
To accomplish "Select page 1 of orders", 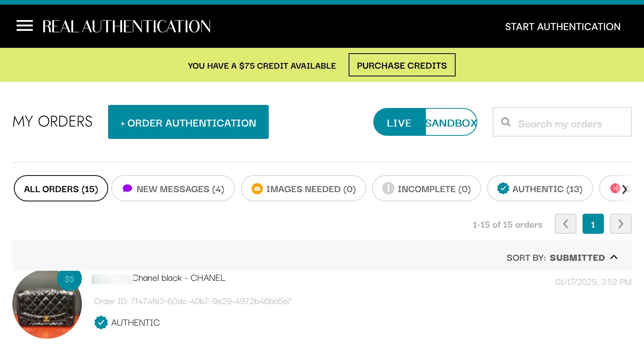I will click(593, 224).
